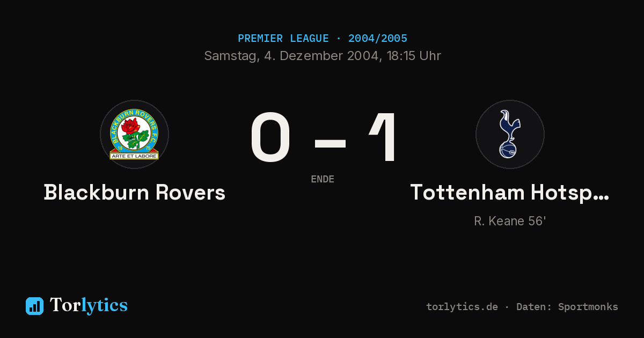Click the dash between the scores

pyautogui.click(x=330, y=143)
